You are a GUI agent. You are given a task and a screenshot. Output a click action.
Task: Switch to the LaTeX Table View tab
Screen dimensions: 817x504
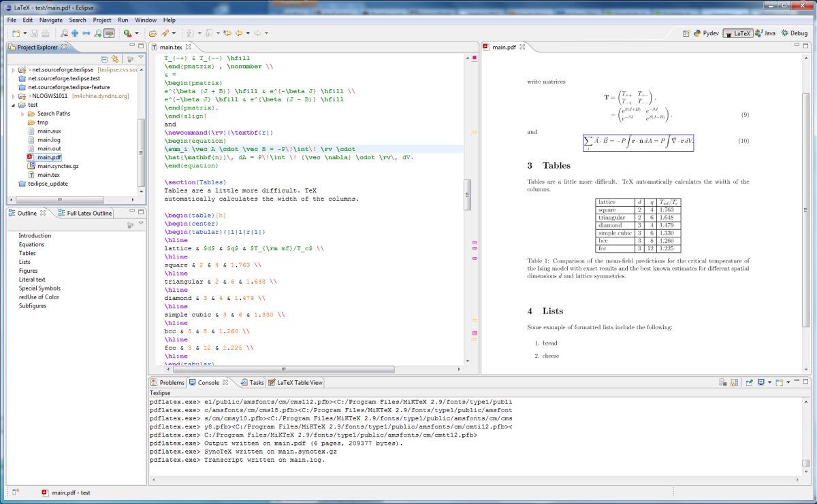point(295,383)
